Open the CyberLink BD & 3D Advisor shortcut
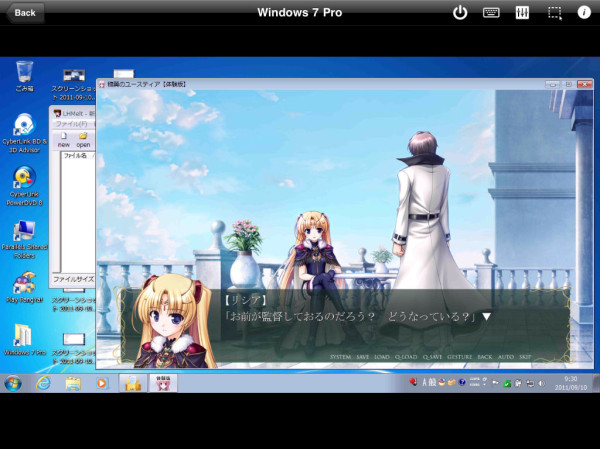The height and width of the screenshot is (449, 600). tap(24, 133)
